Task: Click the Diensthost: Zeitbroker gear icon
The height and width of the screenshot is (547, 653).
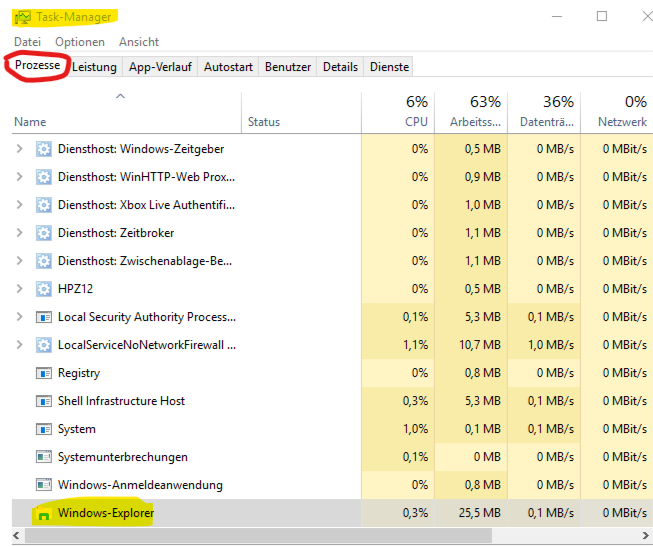Action: tap(43, 232)
